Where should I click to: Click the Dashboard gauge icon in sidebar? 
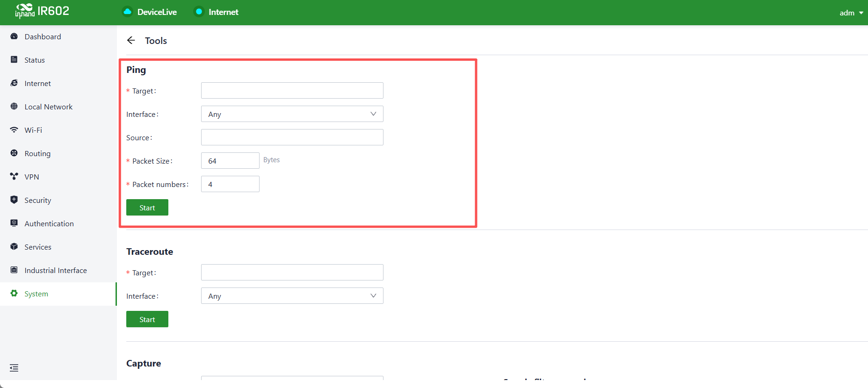[x=14, y=36]
